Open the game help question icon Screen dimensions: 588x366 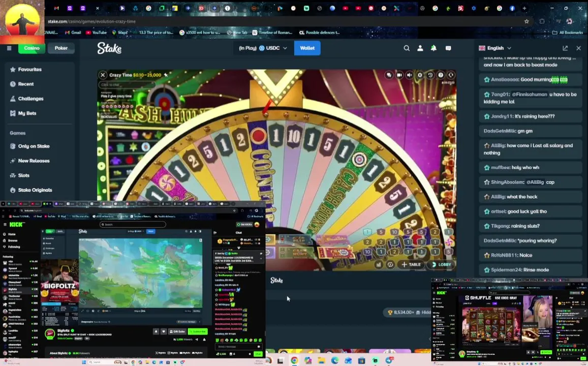pyautogui.click(x=441, y=75)
